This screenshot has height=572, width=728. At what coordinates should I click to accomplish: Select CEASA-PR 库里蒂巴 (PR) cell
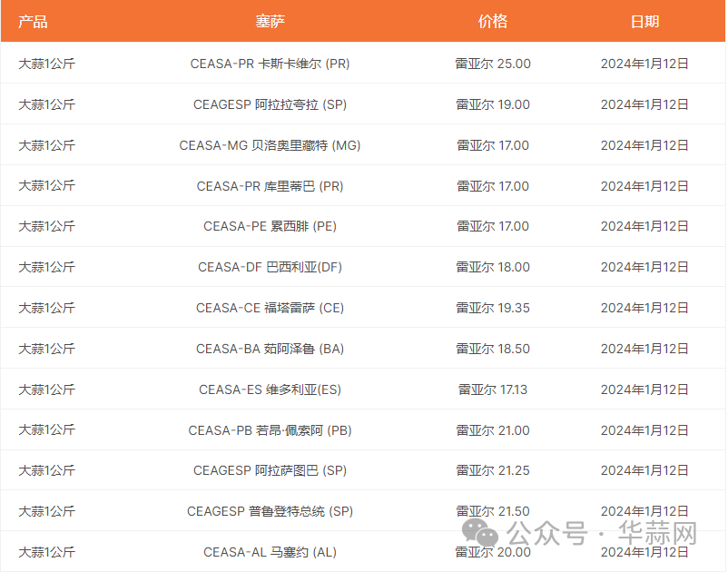270,186
